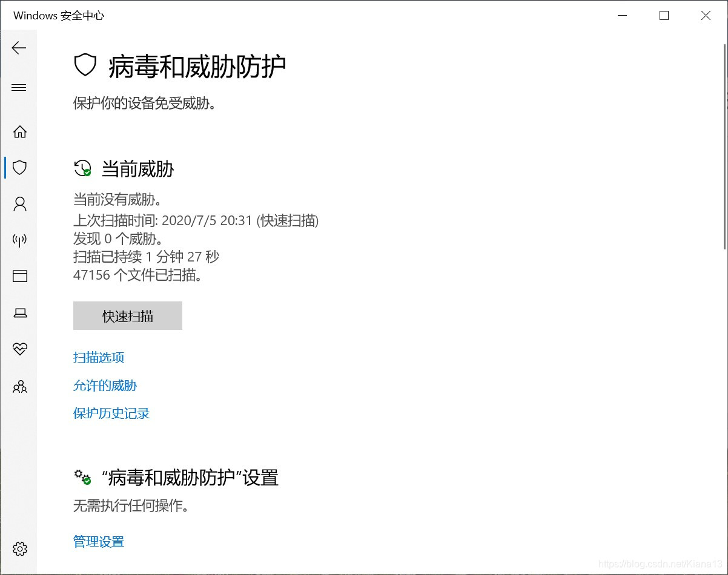Maximize the Windows 安全中心 window
728x575 pixels.
point(664,16)
